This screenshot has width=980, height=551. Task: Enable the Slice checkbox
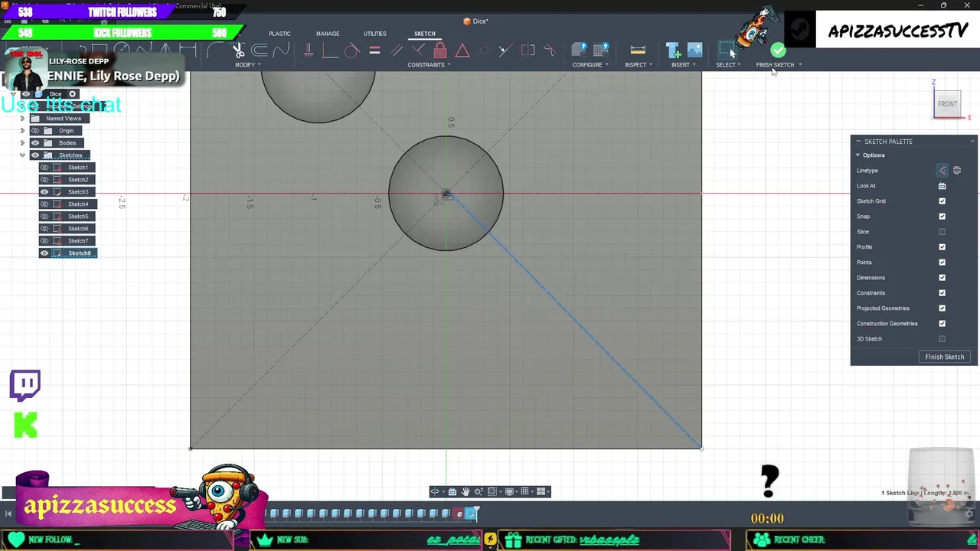point(942,232)
